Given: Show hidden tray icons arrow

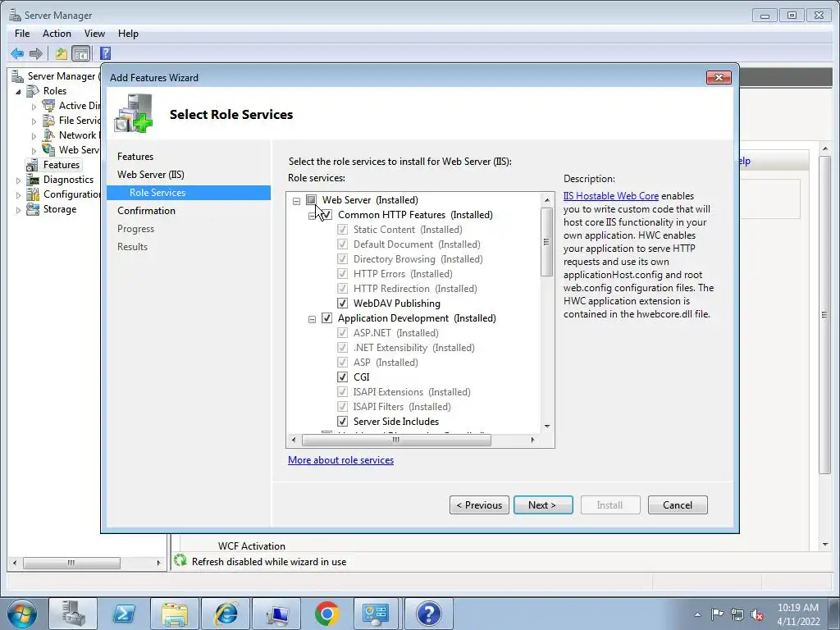Looking at the screenshot, I should tap(697, 614).
